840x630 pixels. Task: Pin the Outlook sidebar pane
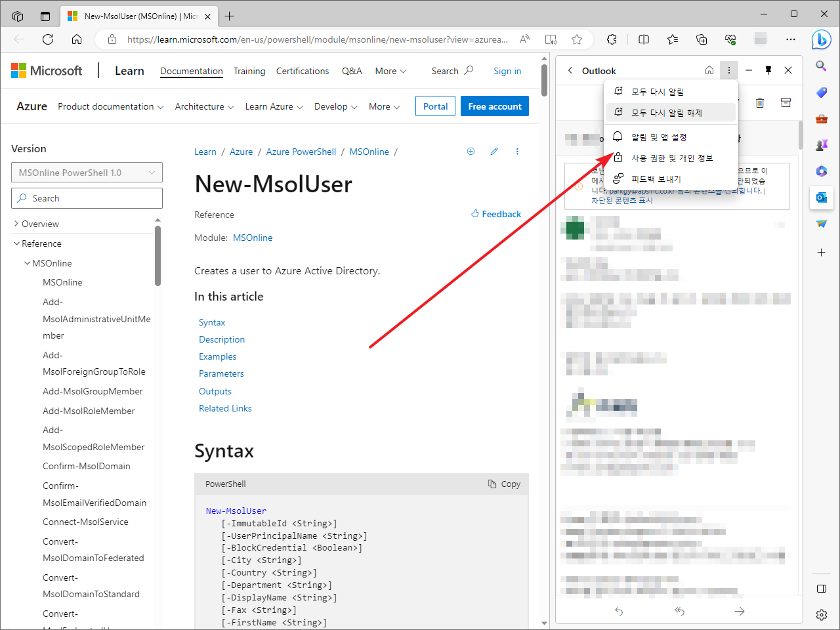tap(768, 70)
